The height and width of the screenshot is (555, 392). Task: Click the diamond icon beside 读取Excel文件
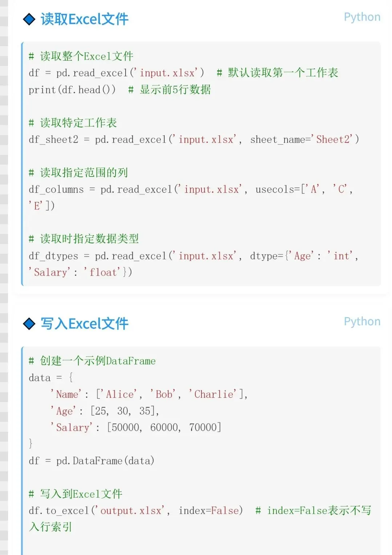coord(29,19)
